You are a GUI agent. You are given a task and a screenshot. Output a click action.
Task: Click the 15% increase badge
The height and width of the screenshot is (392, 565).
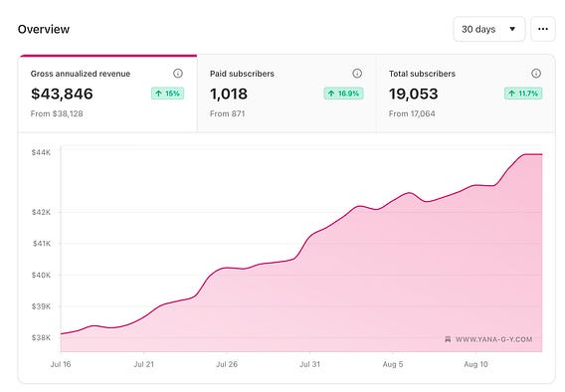(x=167, y=94)
